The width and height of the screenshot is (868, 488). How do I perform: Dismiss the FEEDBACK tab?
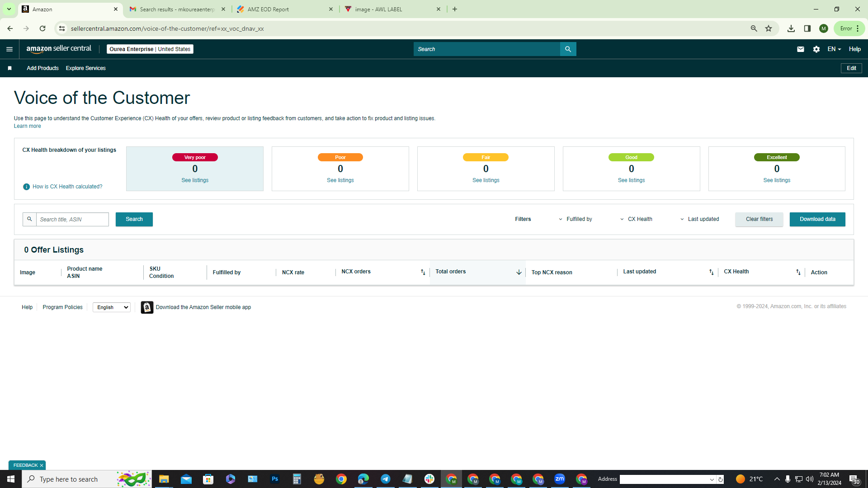pos(42,465)
